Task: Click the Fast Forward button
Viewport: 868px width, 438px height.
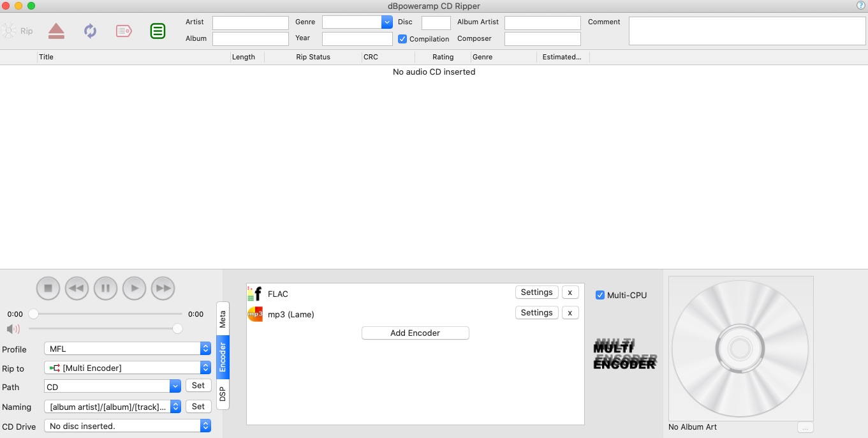Action: (x=163, y=288)
